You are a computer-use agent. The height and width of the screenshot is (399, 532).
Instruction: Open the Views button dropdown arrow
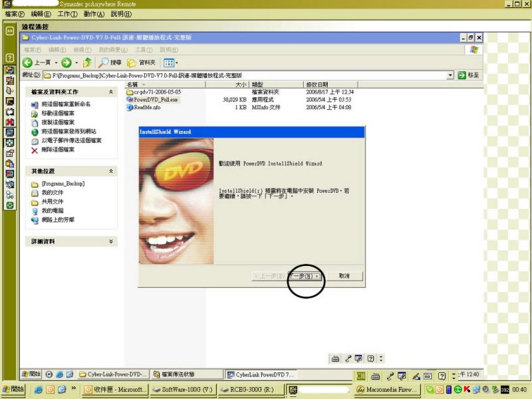(x=177, y=63)
